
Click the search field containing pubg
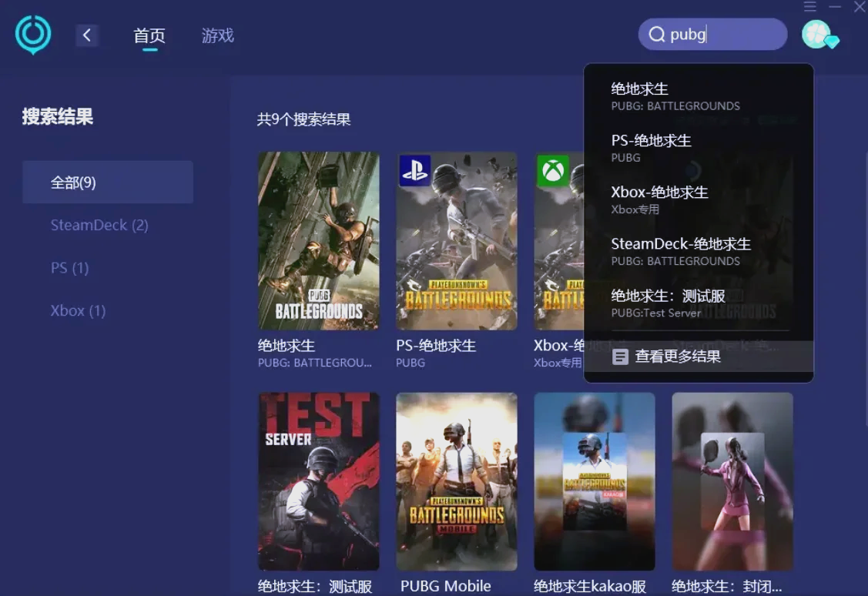712,35
